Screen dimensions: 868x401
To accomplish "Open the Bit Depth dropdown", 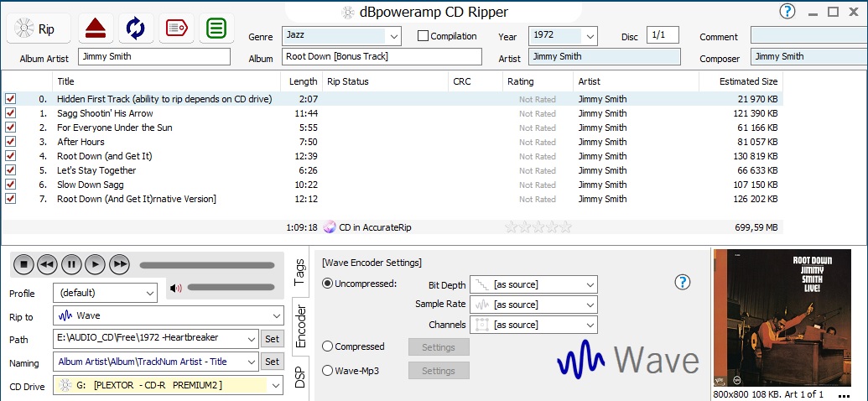I will pyautogui.click(x=533, y=284).
